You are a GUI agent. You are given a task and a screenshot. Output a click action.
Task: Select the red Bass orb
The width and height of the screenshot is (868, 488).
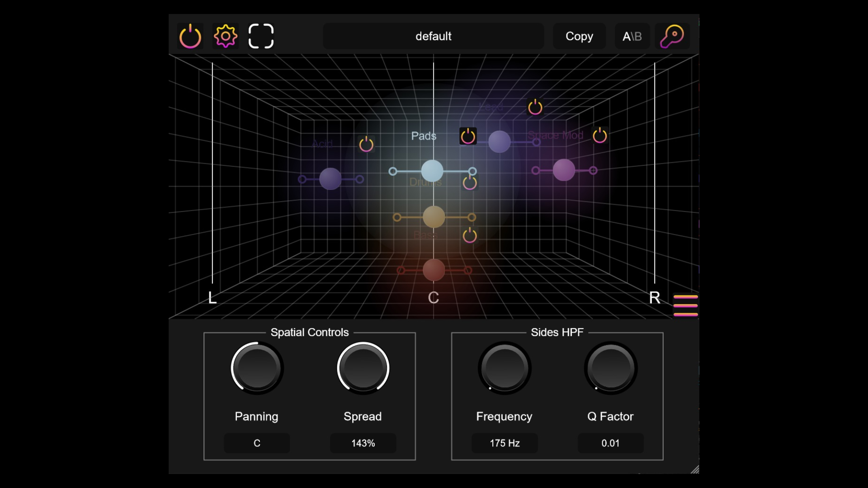click(433, 270)
